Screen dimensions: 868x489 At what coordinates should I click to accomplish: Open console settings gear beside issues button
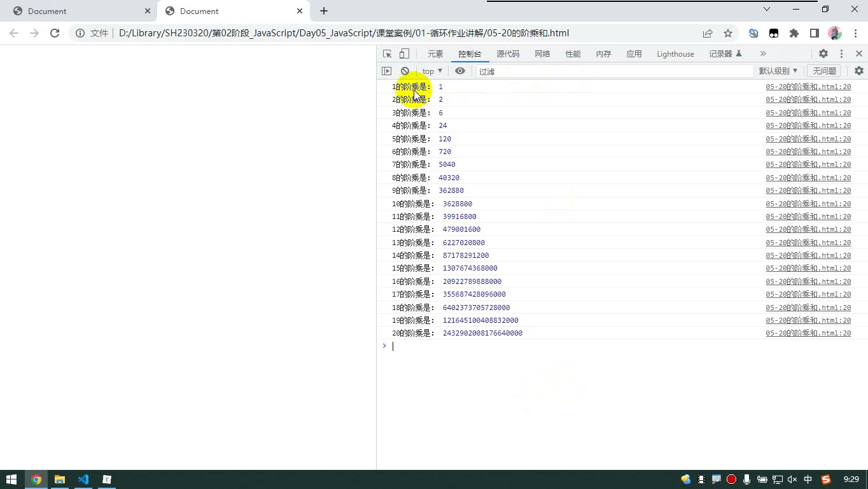[x=859, y=71]
